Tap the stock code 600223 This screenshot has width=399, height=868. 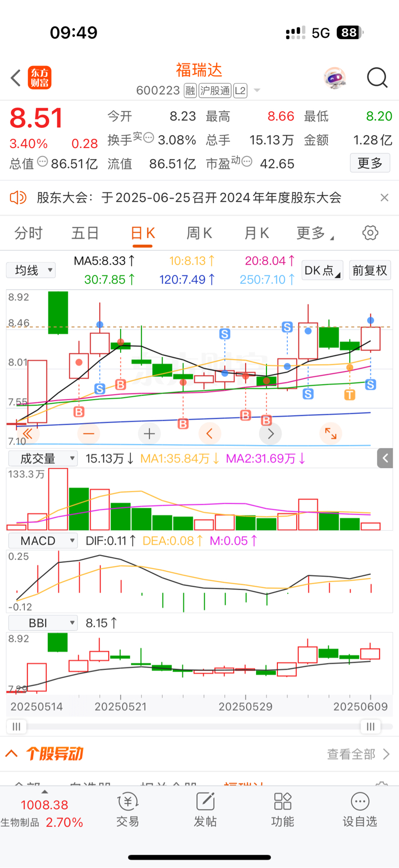coord(158,91)
